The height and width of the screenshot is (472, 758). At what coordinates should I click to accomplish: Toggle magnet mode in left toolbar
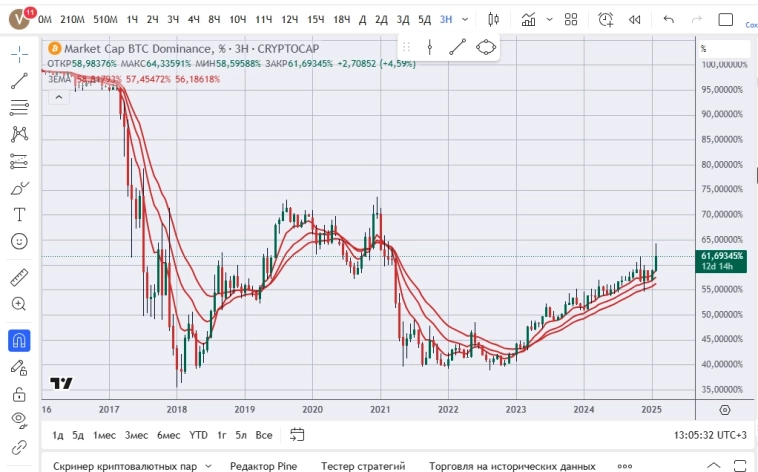[19, 341]
